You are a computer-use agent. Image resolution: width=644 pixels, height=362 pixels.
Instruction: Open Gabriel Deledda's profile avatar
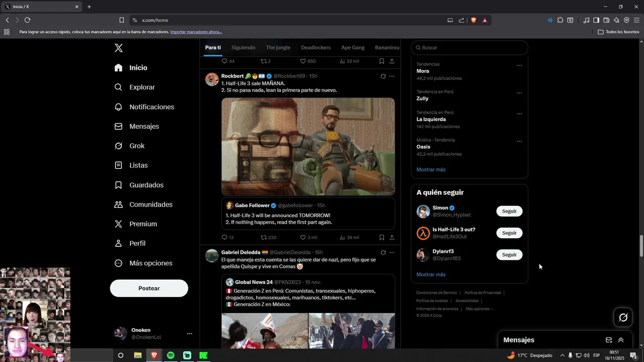click(212, 255)
